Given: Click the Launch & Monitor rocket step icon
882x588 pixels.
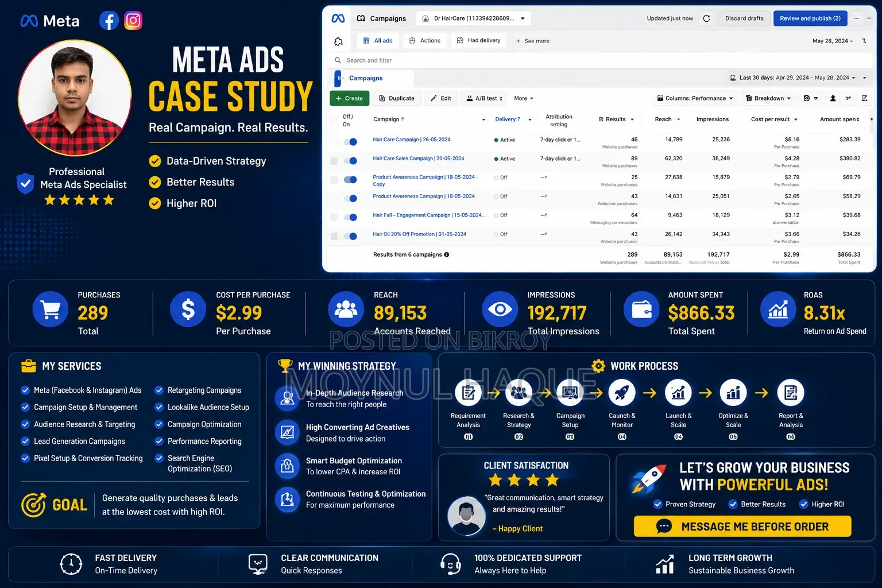Looking at the screenshot, I should pos(622,393).
